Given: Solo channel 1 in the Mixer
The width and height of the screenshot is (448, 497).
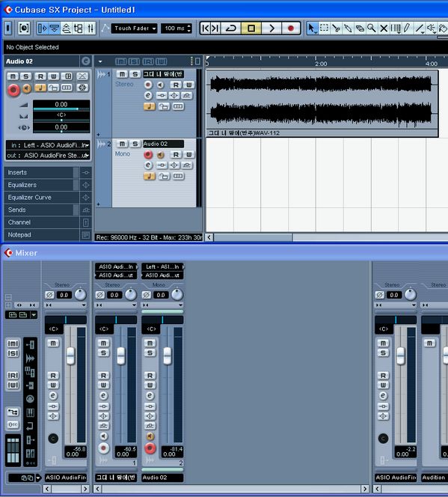Looking at the screenshot, I should point(103,353).
